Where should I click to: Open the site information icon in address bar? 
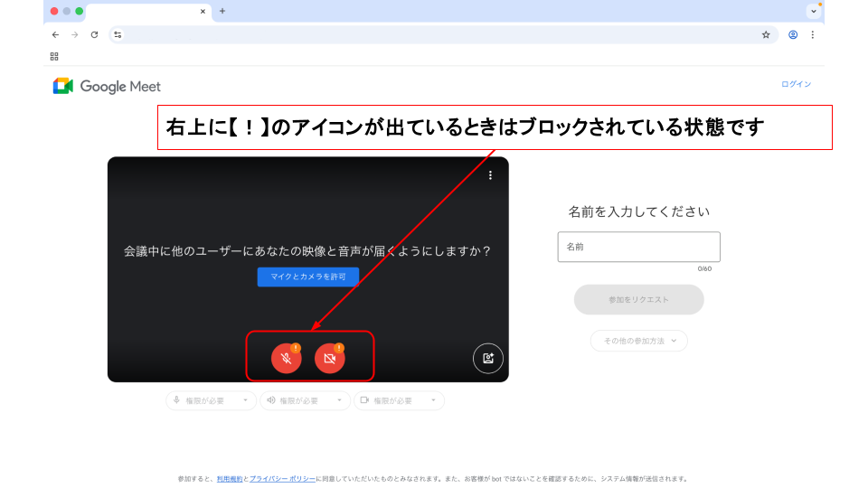tap(118, 35)
